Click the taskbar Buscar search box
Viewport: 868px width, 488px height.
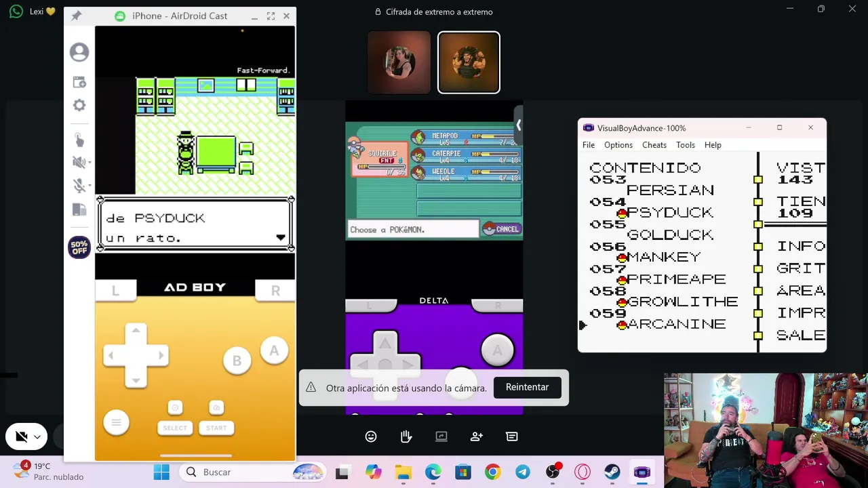click(252, 472)
